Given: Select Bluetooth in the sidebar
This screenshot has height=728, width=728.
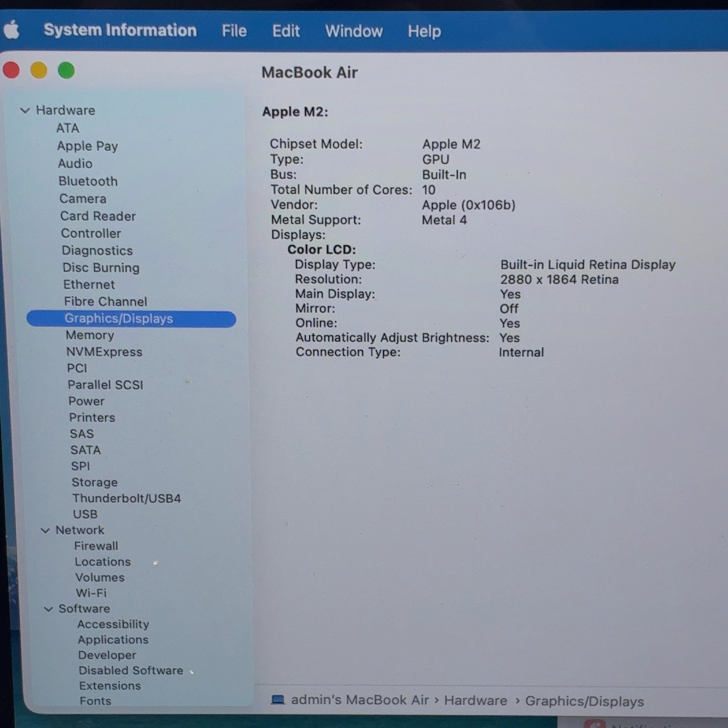Looking at the screenshot, I should [88, 181].
